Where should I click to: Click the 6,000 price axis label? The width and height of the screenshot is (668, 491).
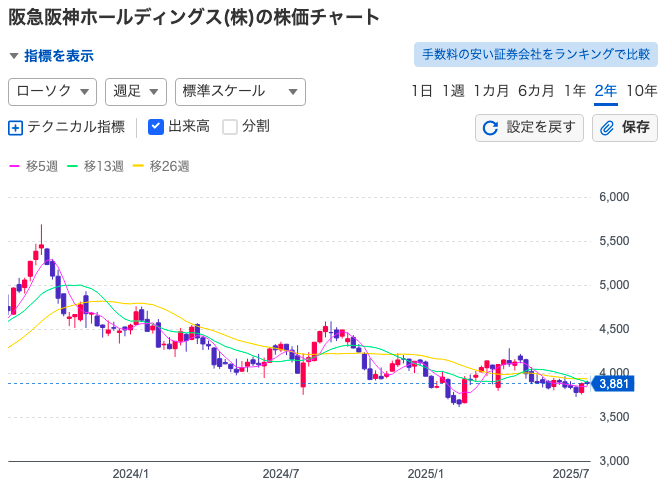pos(614,197)
